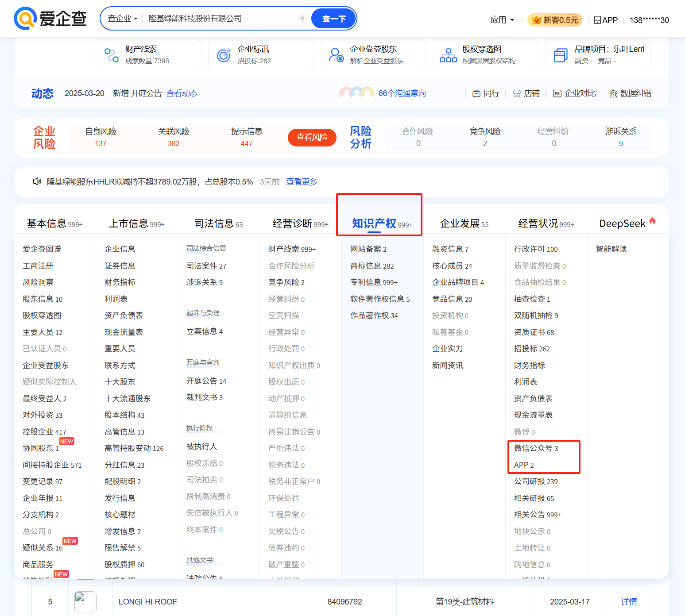Open the 新客0.5元 promotion badge
The image size is (685, 616).
555,20
